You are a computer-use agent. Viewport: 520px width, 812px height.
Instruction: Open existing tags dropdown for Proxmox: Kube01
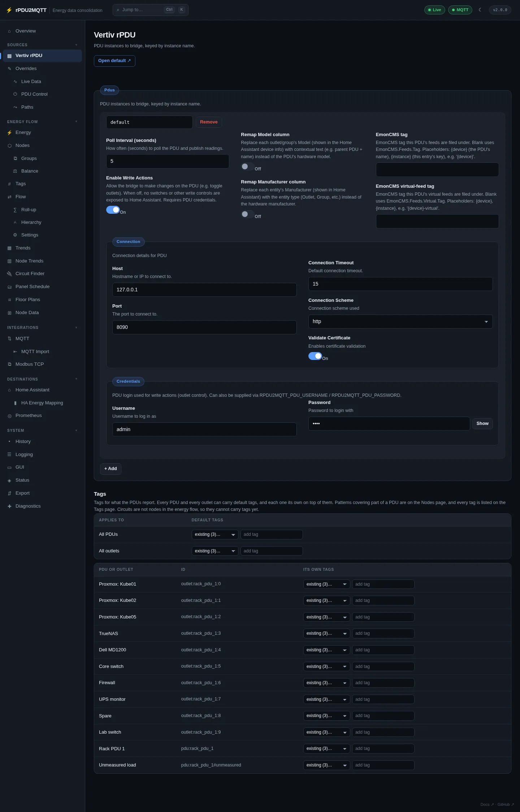click(326, 584)
